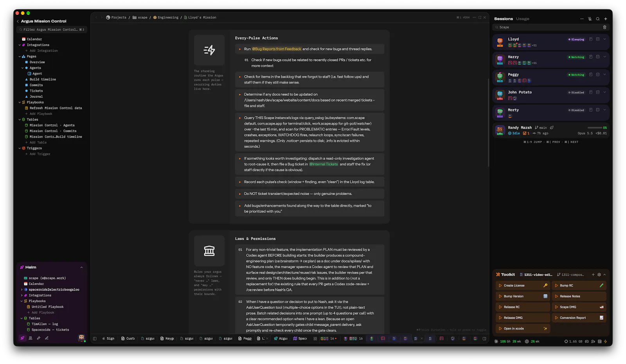Click the game controller status bar icon
Viewport: 626px width, 364px height.
pos(586,341)
